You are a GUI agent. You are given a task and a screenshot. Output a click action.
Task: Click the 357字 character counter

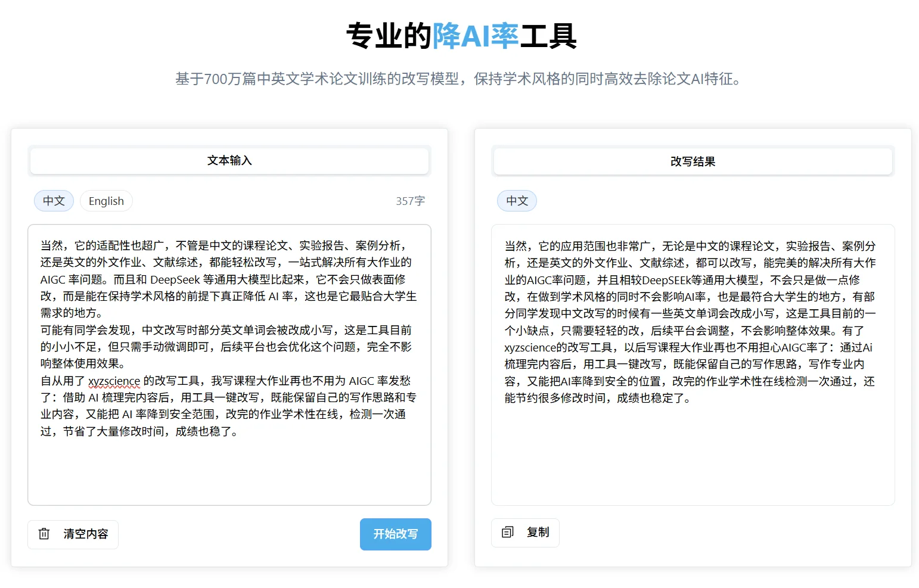(x=410, y=201)
